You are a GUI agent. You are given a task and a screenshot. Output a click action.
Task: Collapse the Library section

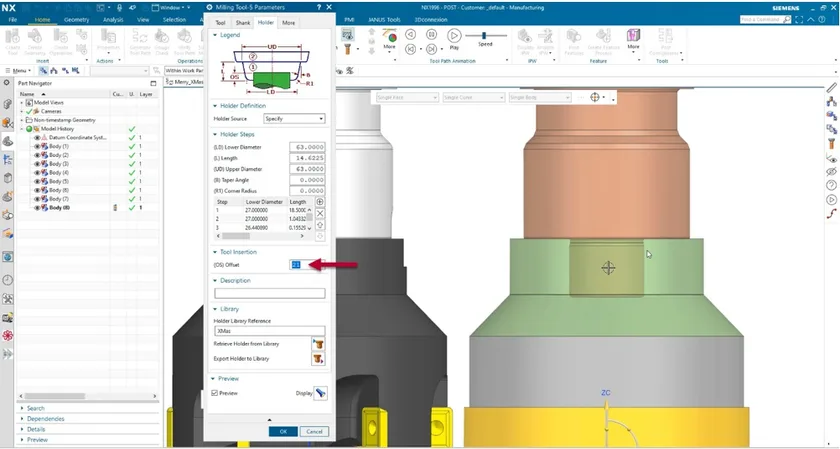coord(215,309)
